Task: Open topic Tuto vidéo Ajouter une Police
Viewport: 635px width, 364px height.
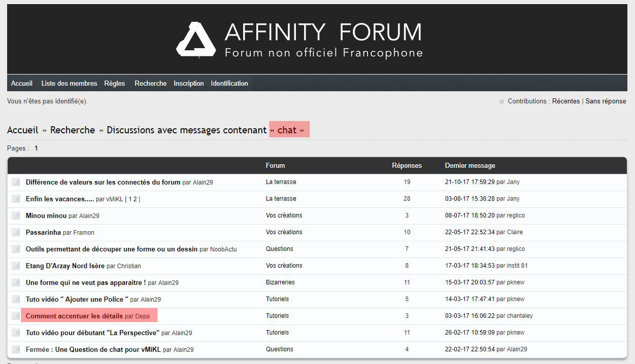Action: (77, 299)
